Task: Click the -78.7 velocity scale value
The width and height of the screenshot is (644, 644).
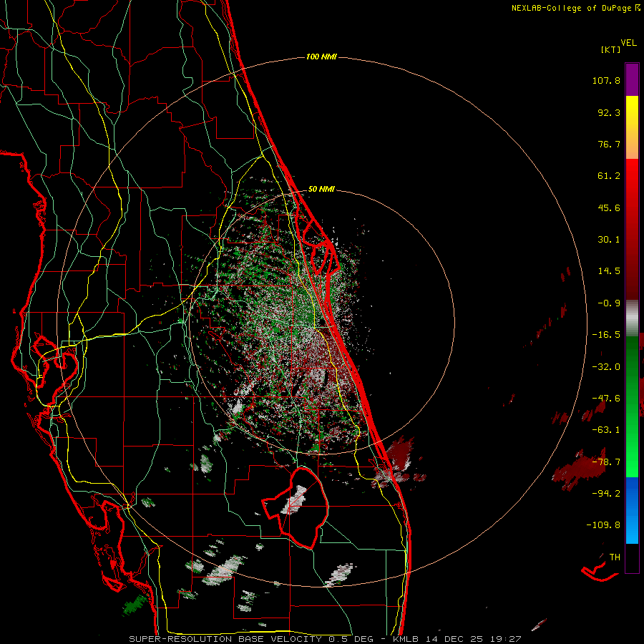Action: pyautogui.click(x=606, y=462)
